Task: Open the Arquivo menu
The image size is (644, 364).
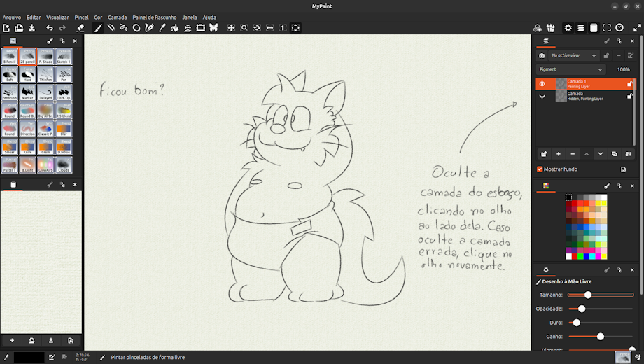Action: pyautogui.click(x=12, y=17)
